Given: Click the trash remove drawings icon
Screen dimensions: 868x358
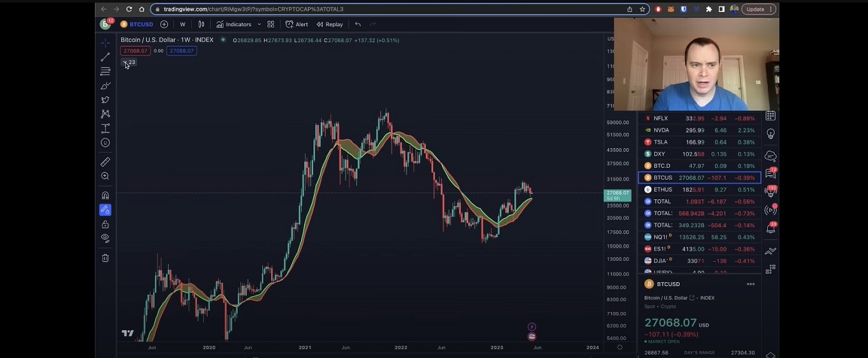Looking at the screenshot, I should [x=105, y=258].
